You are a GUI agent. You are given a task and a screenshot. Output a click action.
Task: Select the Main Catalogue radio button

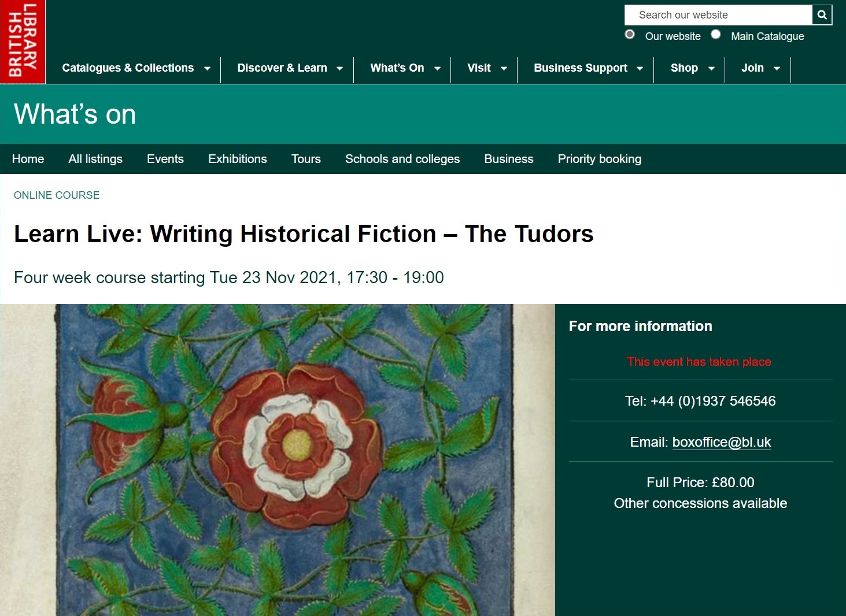[x=715, y=35]
